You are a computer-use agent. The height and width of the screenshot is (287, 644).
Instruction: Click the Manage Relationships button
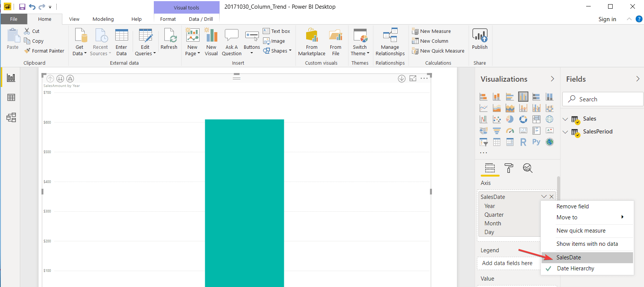click(x=390, y=42)
